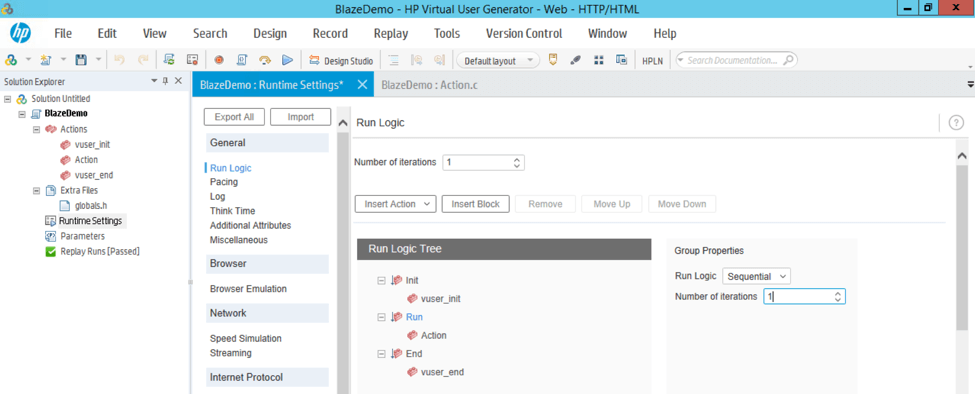Open the Replay menu
This screenshot has width=975, height=394.
tap(390, 34)
